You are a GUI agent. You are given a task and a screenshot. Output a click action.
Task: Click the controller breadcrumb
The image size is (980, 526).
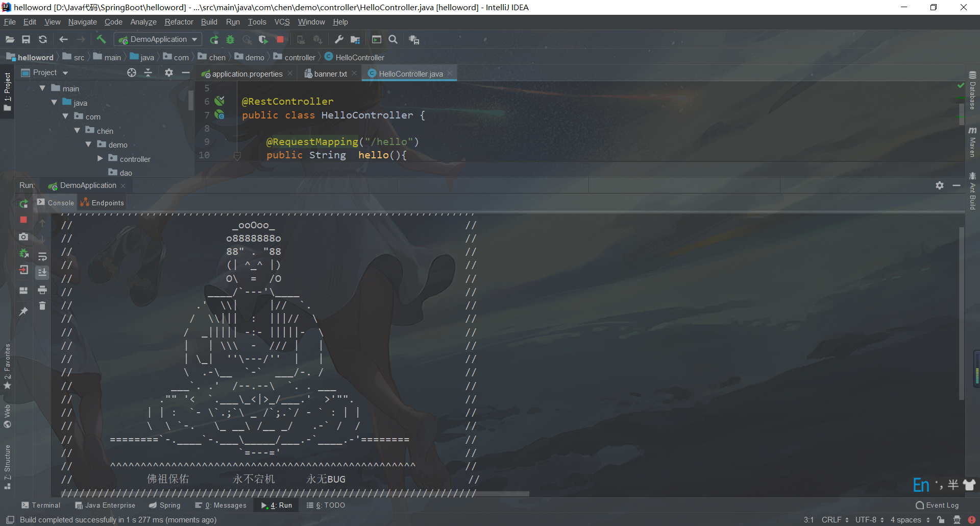295,57
